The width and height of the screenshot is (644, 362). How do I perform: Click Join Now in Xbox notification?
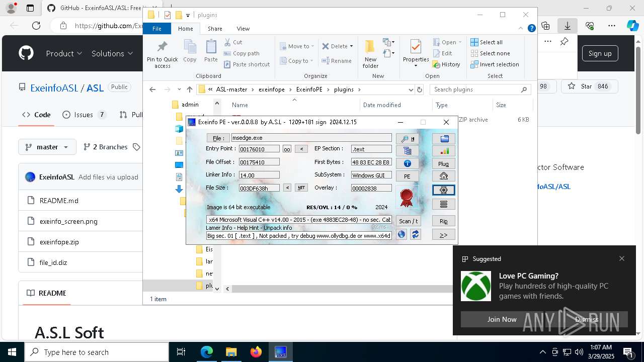502,319
